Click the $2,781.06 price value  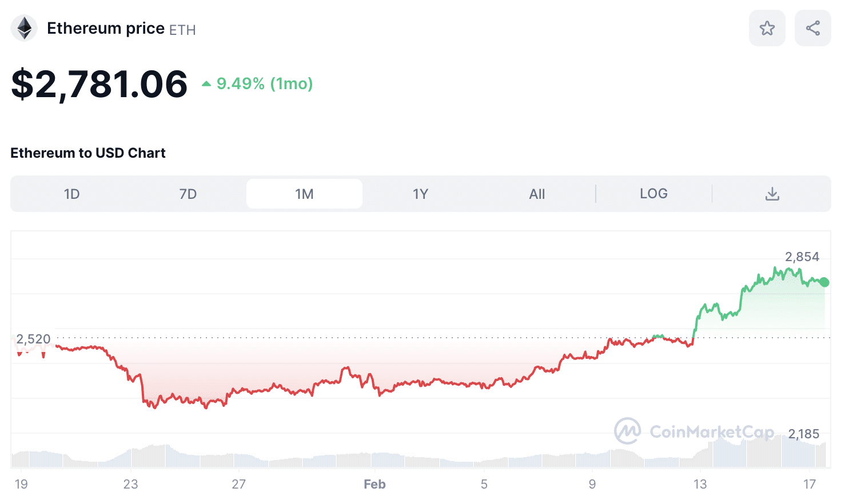pyautogui.click(x=99, y=84)
